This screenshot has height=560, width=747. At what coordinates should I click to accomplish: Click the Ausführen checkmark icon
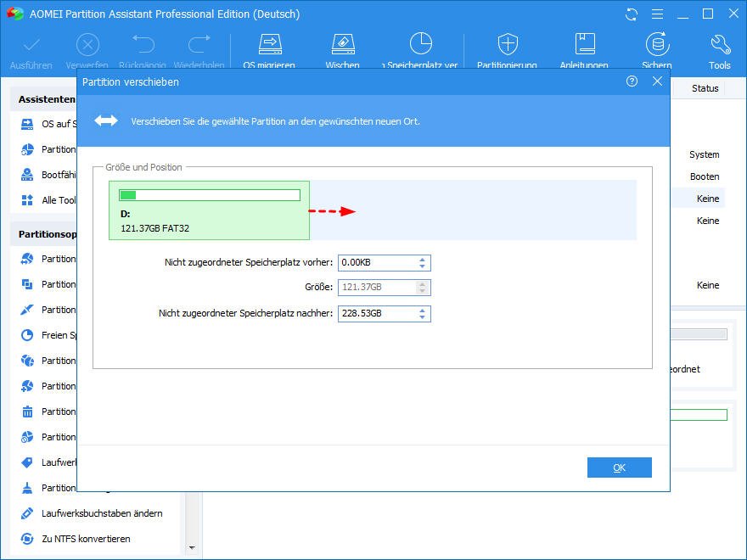point(31,45)
